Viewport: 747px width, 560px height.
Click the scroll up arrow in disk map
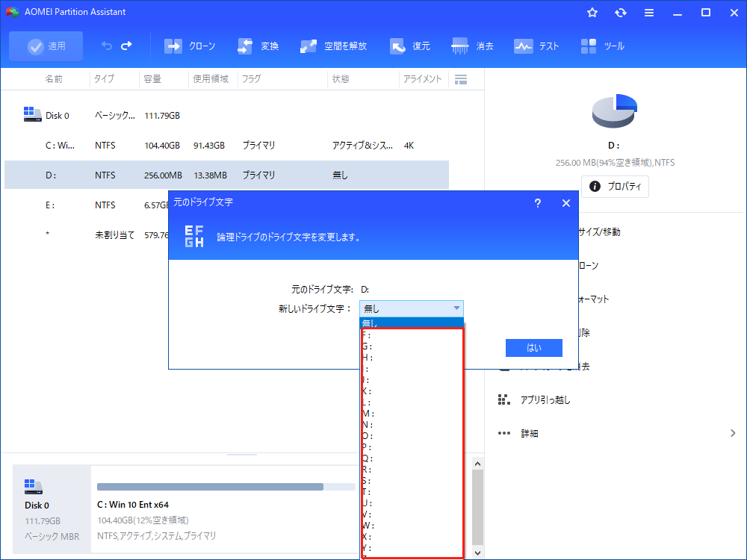pyautogui.click(x=478, y=464)
